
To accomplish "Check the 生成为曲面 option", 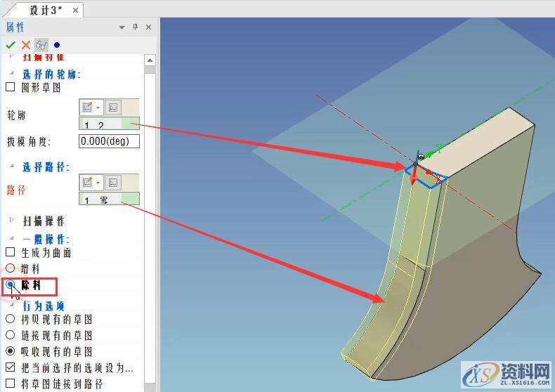I will click(x=11, y=252).
